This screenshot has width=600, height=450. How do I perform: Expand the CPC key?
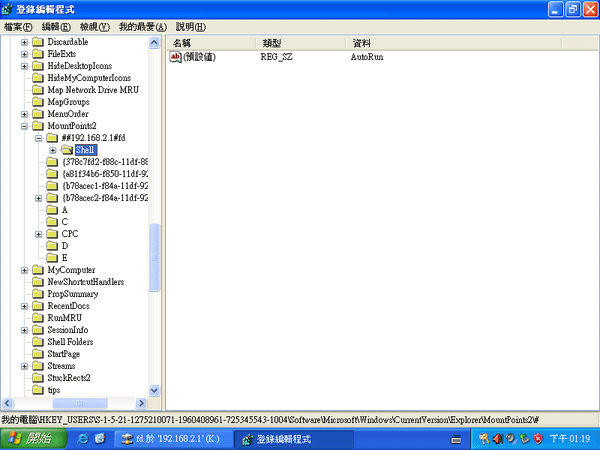pos(39,234)
